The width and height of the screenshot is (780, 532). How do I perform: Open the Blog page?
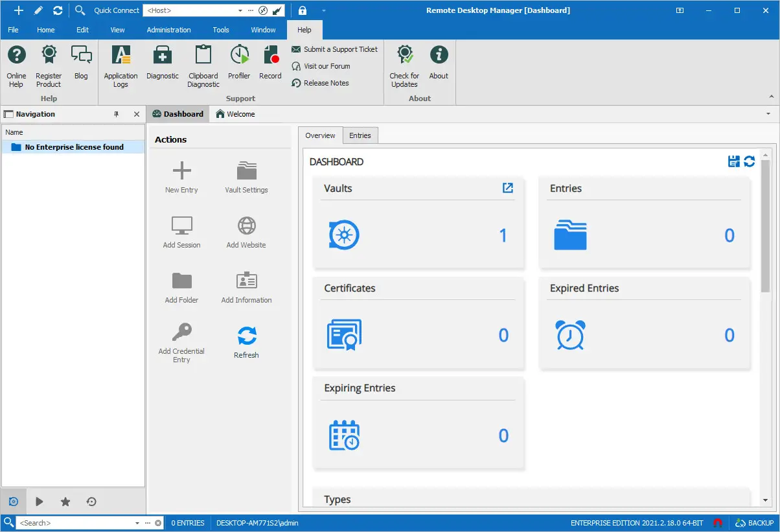[81, 62]
